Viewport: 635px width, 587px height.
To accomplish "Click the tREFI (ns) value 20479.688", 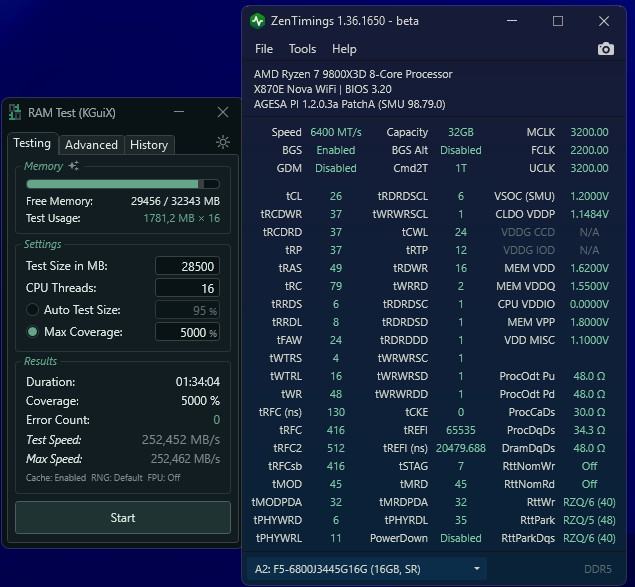I will 461,448.
